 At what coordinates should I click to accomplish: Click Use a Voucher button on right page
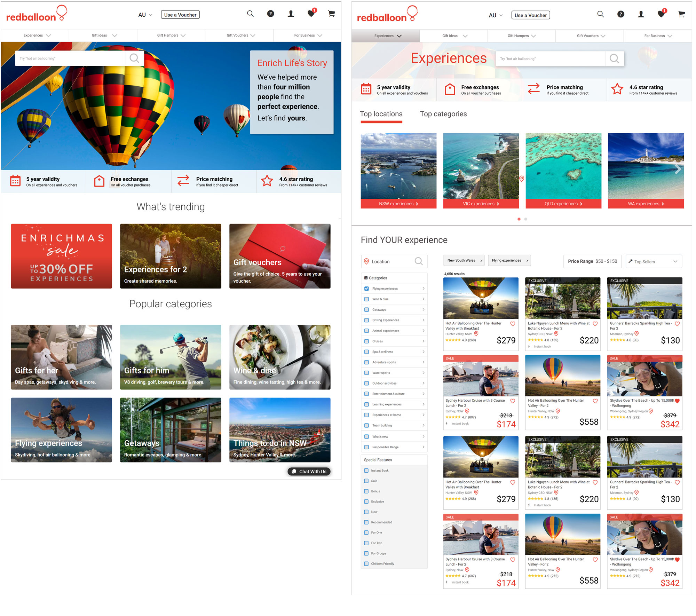(x=531, y=15)
